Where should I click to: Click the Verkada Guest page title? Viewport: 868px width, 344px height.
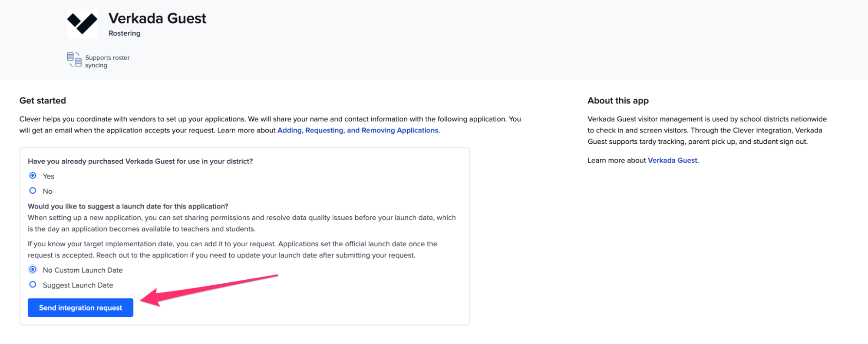coord(157,18)
